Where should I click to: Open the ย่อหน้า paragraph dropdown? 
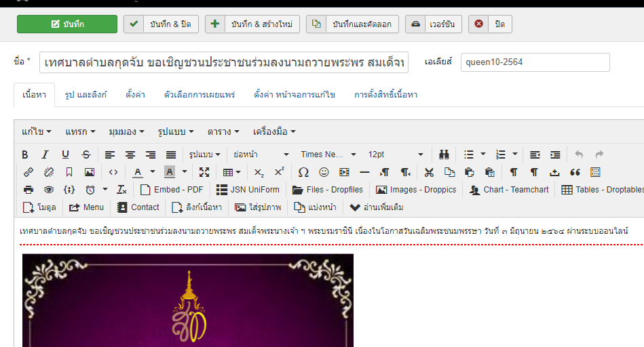[x=261, y=155]
